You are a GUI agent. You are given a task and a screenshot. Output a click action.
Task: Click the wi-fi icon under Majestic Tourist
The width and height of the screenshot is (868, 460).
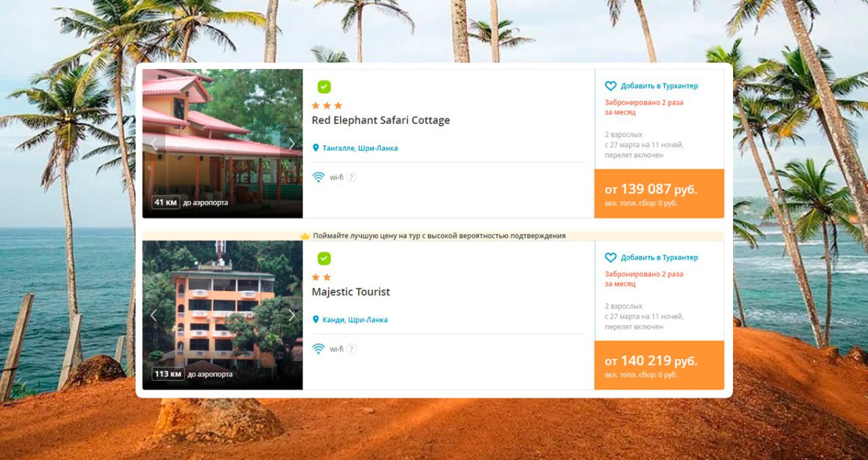click(318, 349)
